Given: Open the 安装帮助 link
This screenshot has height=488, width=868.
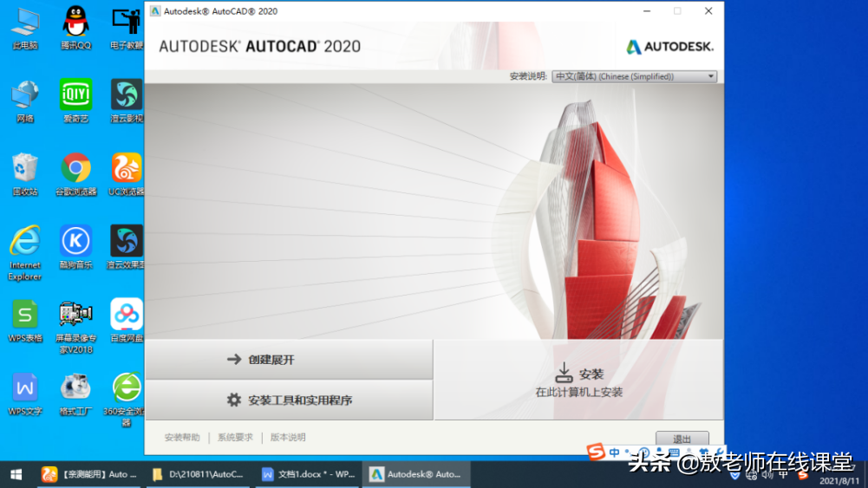Looking at the screenshot, I should pos(181,437).
